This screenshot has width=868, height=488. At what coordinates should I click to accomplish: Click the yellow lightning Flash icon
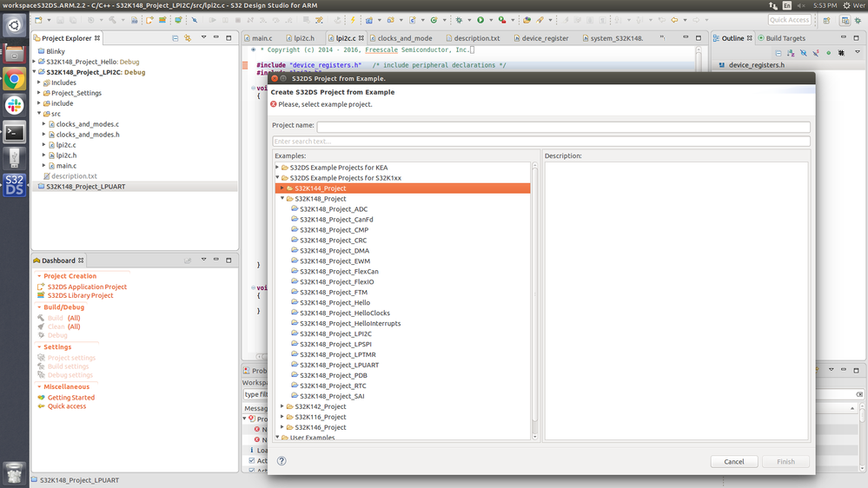pyautogui.click(x=353, y=20)
